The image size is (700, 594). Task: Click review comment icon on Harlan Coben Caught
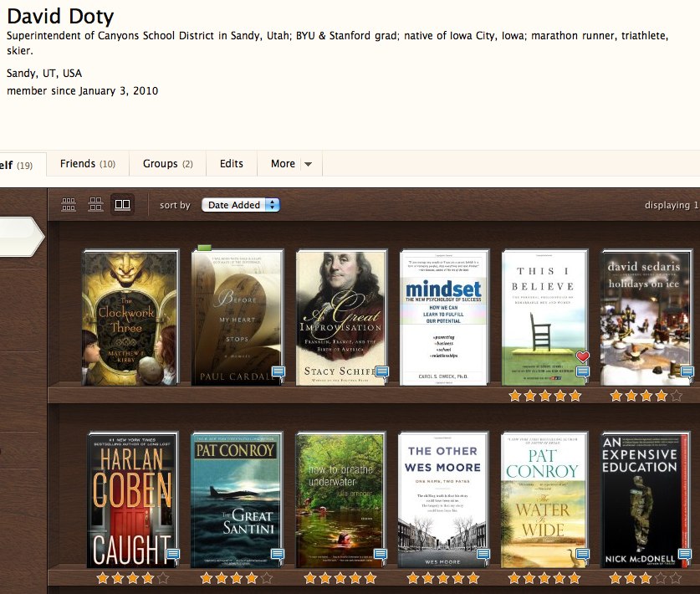coord(173,554)
